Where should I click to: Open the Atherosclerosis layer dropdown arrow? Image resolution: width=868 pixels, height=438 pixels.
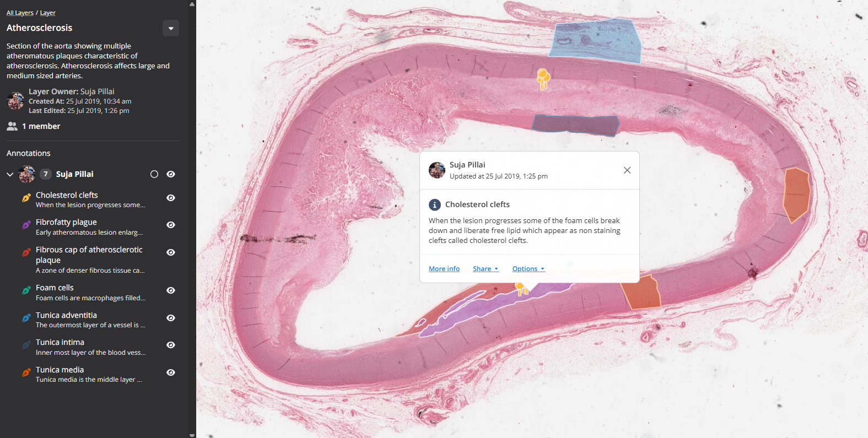[171, 28]
